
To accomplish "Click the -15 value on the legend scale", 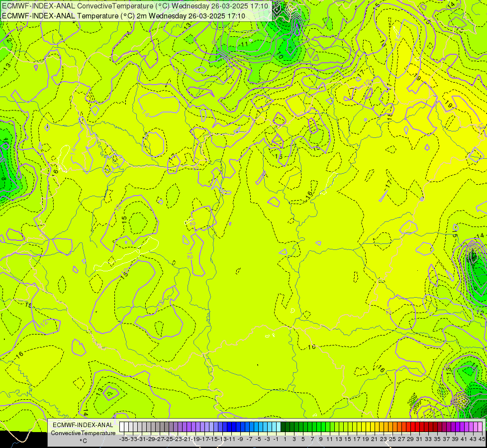I will point(214,439).
